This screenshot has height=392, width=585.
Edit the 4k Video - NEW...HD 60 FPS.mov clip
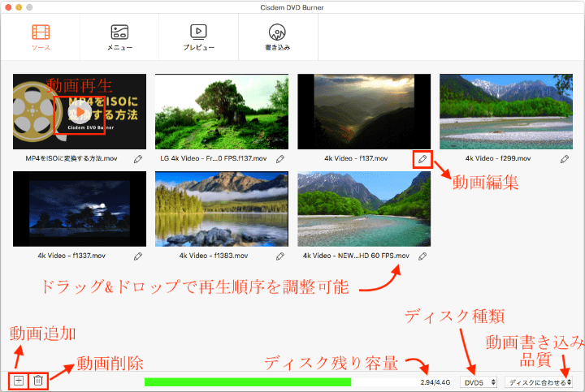(x=422, y=256)
